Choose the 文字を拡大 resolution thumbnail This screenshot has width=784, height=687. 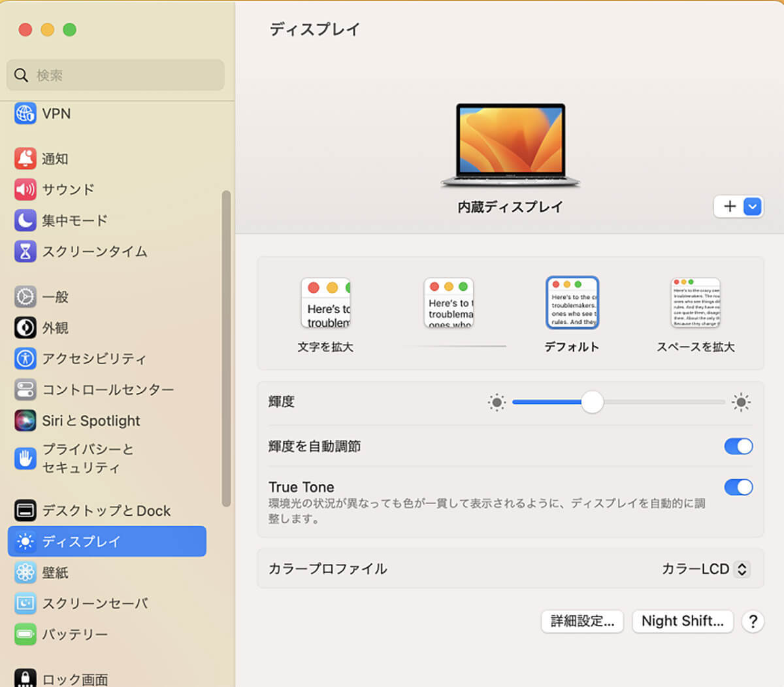coord(325,303)
